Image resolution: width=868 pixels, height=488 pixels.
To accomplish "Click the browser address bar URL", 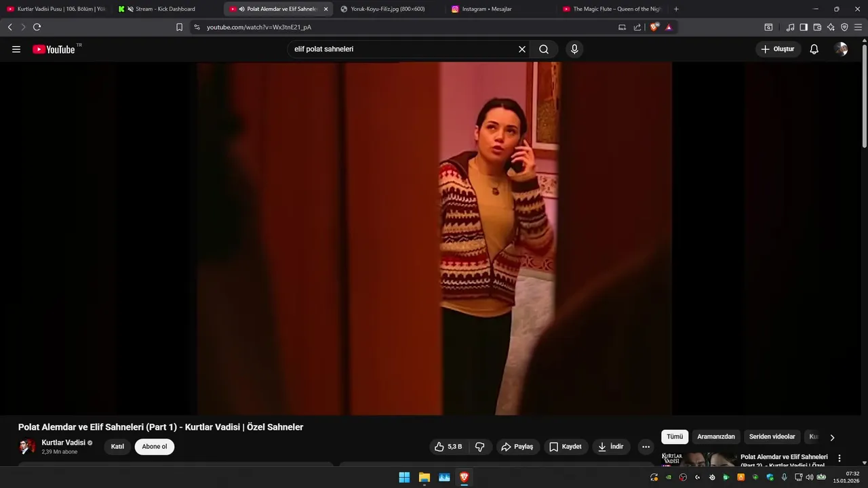I will (x=259, y=27).
